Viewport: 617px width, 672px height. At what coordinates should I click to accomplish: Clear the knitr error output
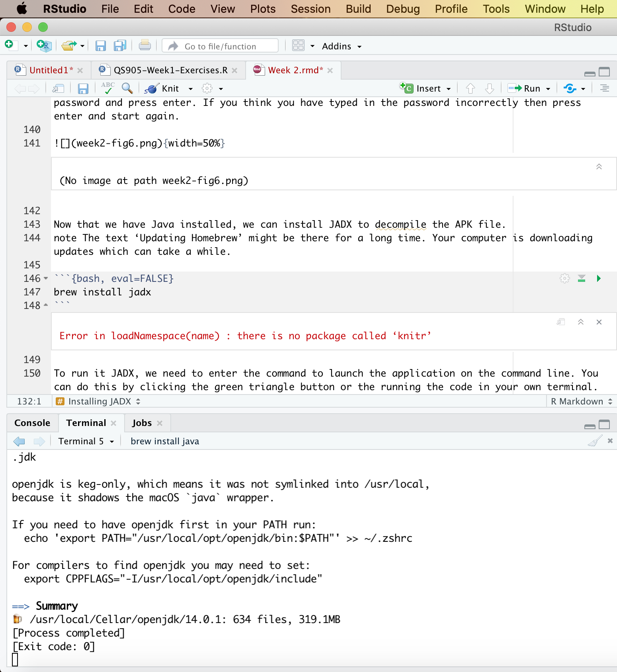pos(599,322)
